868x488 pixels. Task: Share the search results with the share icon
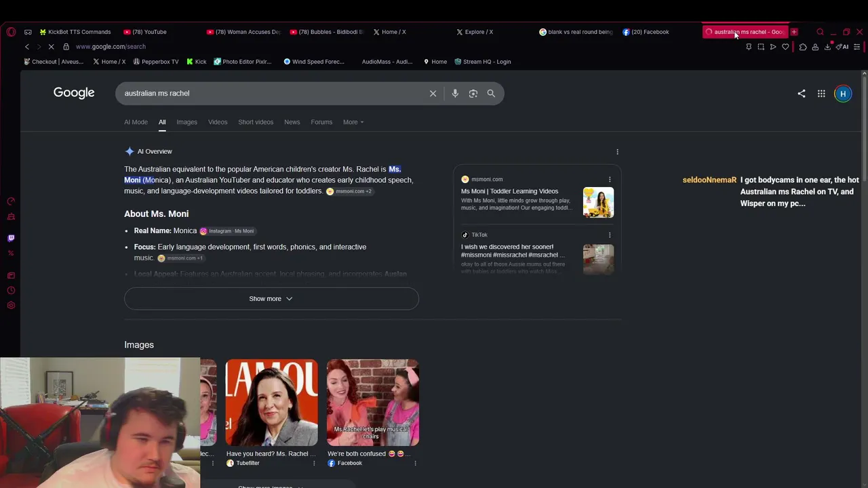(802, 94)
